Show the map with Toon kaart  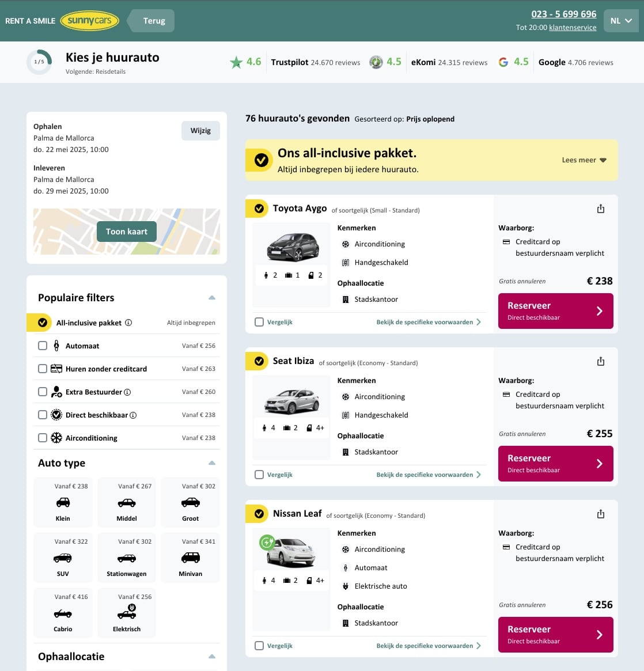tap(127, 232)
